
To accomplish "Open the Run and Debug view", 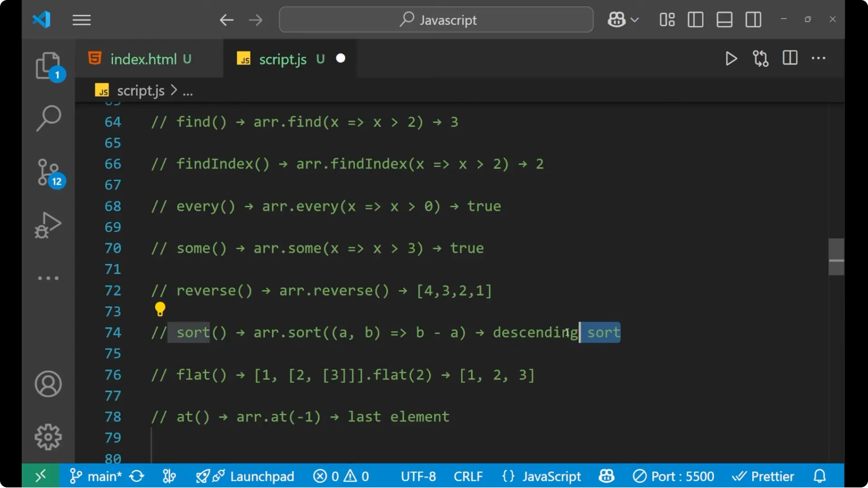I will [47, 225].
